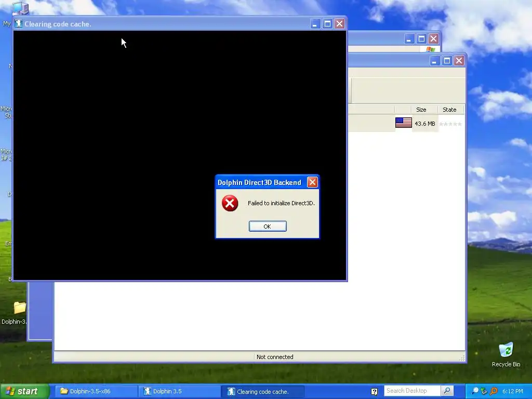This screenshot has height=399, width=532.
Task: Click the 6:12 PM system clock
Action: click(512, 391)
